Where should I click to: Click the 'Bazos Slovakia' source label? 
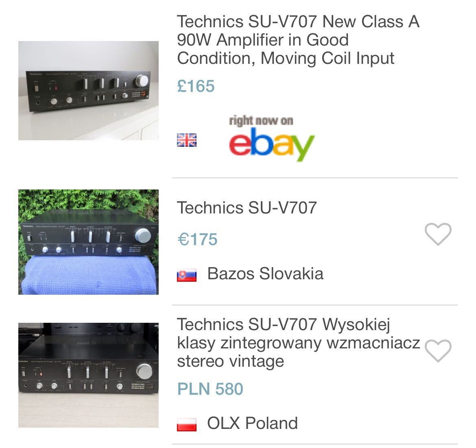(x=265, y=274)
